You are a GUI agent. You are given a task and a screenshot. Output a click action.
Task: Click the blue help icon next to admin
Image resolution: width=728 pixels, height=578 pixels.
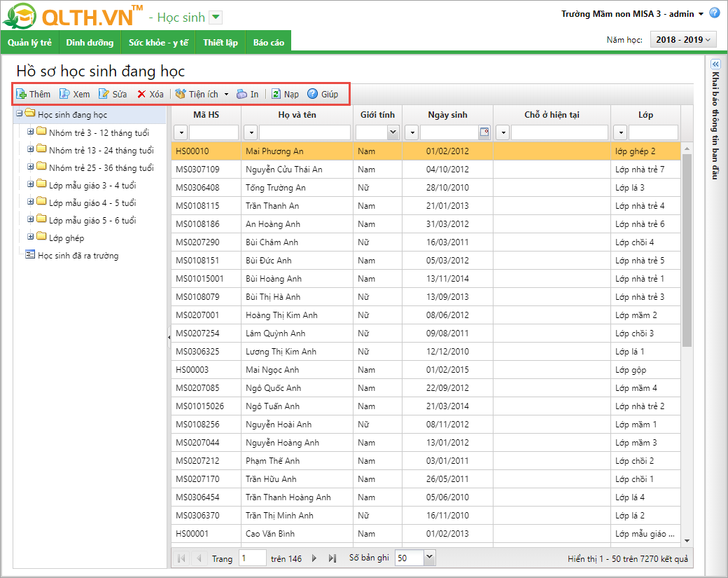point(714,13)
